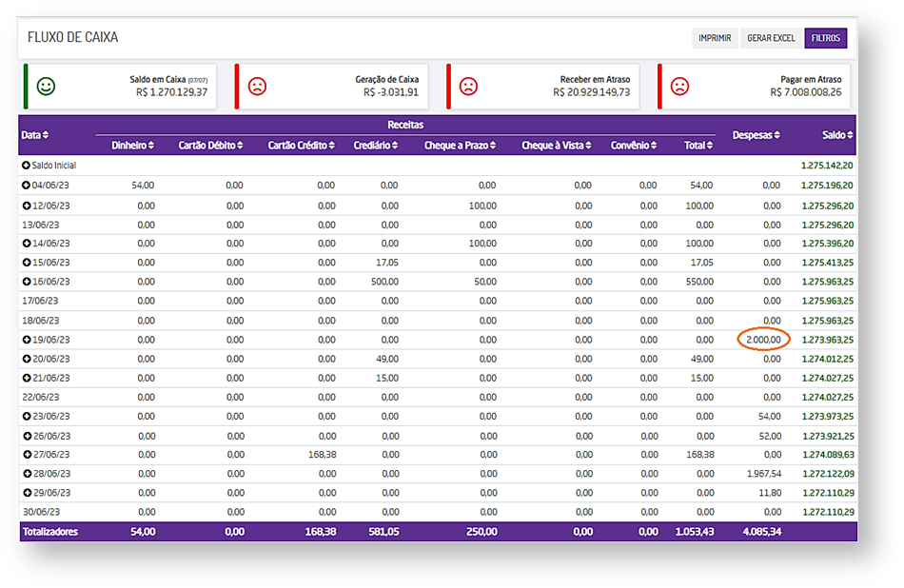Click the green smiley Saldo em Caixa icon

pyautogui.click(x=46, y=87)
